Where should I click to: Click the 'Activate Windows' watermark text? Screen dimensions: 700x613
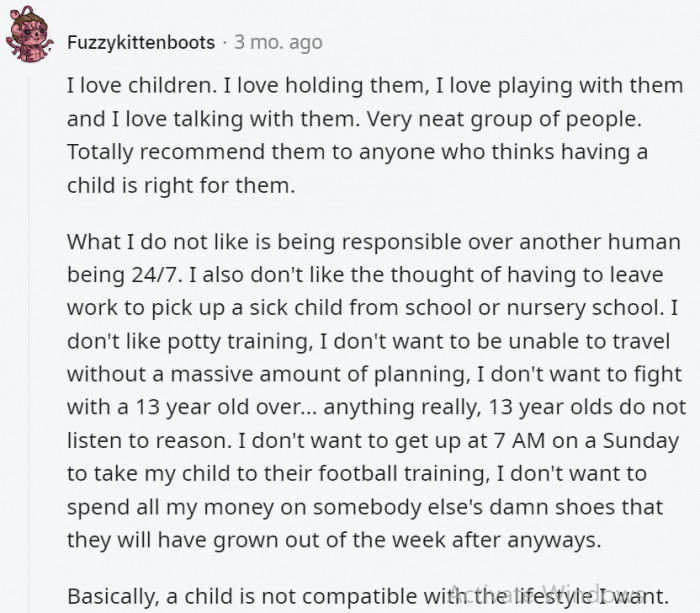(546, 593)
